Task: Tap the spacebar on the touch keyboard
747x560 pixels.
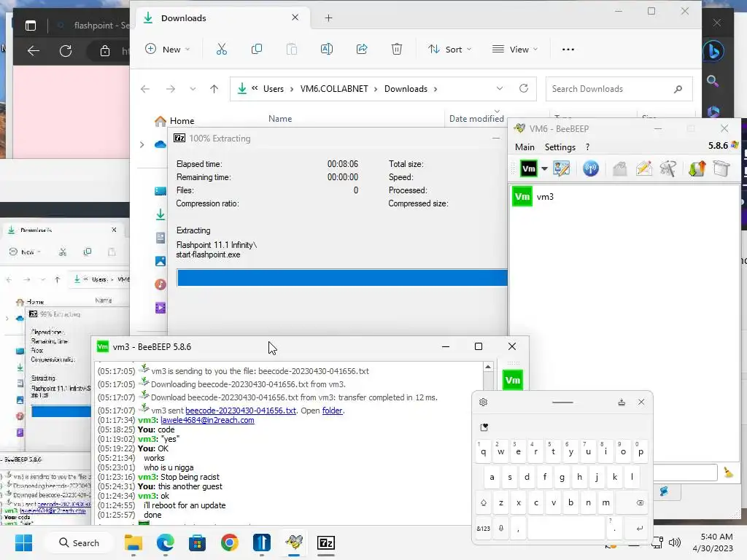Action: [x=566, y=528]
